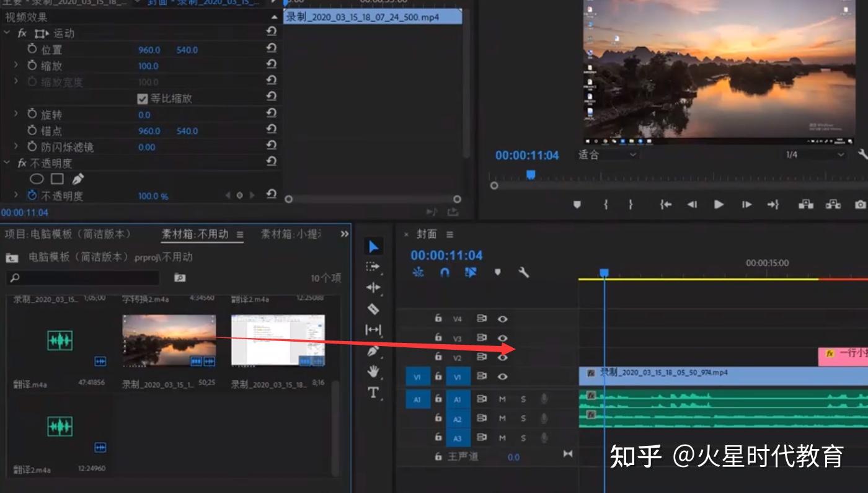The height and width of the screenshot is (493, 868).
Task: Toggle snapping magnet in the timeline
Action: [x=444, y=272]
